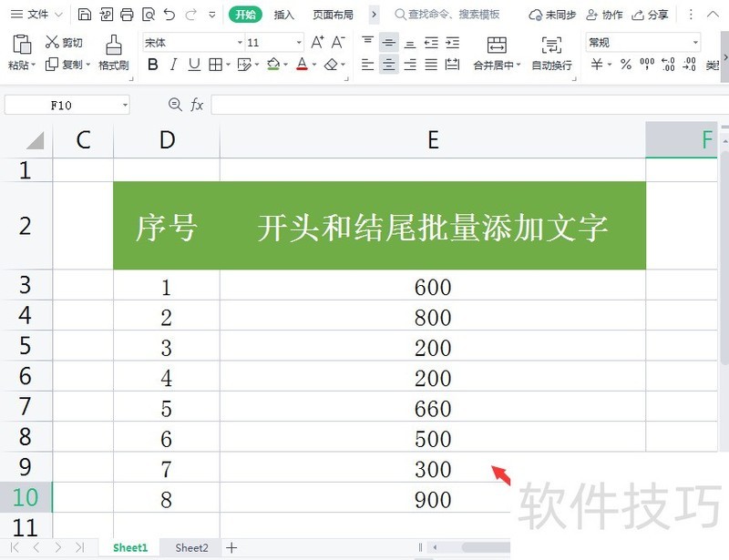Align text right

tap(410, 64)
